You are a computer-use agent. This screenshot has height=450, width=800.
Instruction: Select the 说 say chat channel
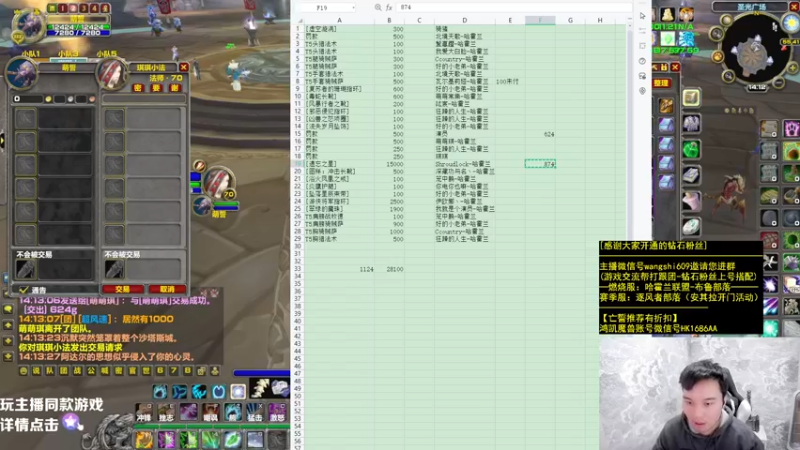pos(37,371)
